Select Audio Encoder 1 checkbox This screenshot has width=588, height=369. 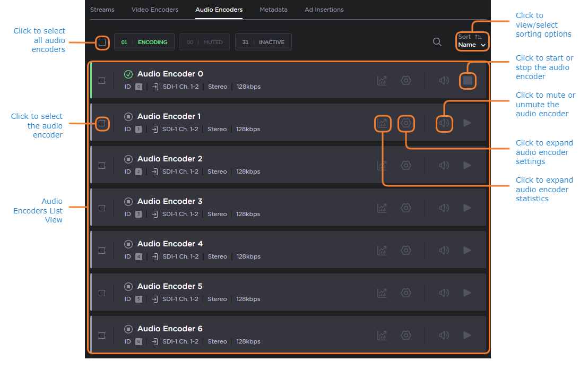[x=102, y=123]
